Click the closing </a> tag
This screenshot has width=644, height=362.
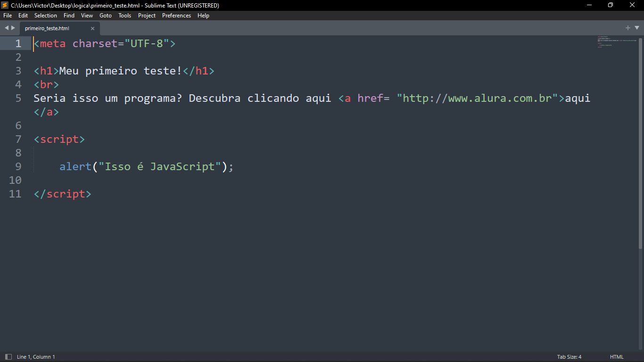pos(46,112)
